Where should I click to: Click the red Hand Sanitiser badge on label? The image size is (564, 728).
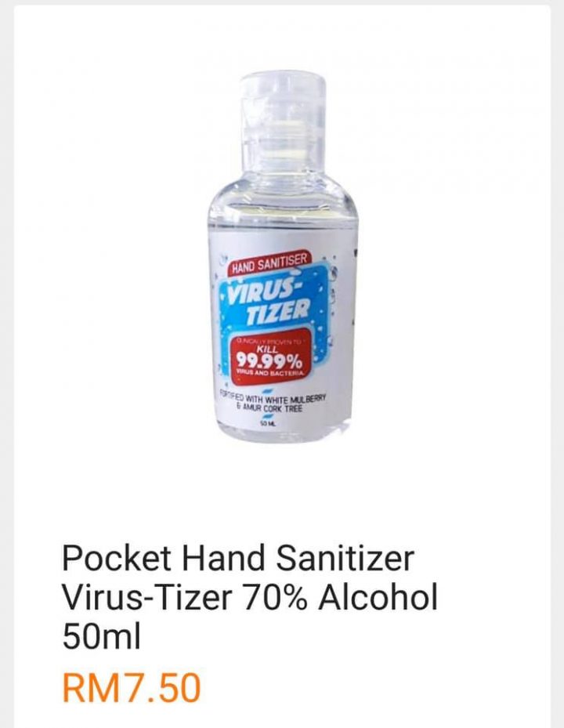[269, 264]
